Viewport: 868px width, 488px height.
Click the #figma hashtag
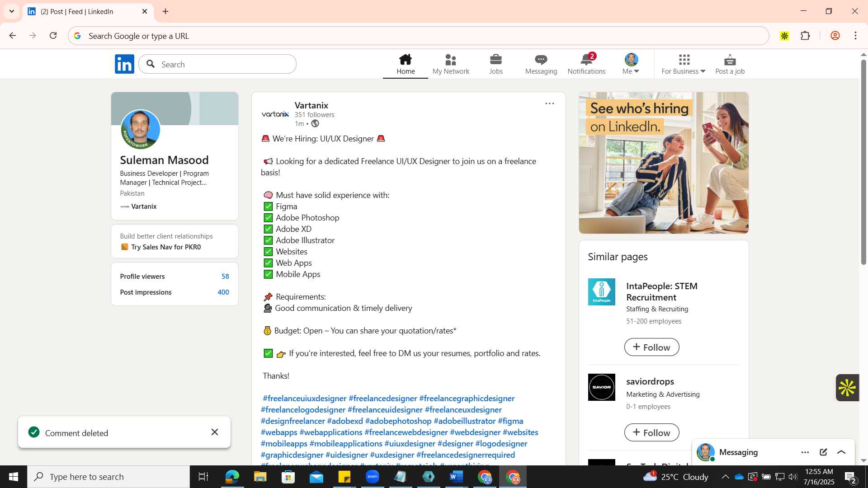coord(510,421)
